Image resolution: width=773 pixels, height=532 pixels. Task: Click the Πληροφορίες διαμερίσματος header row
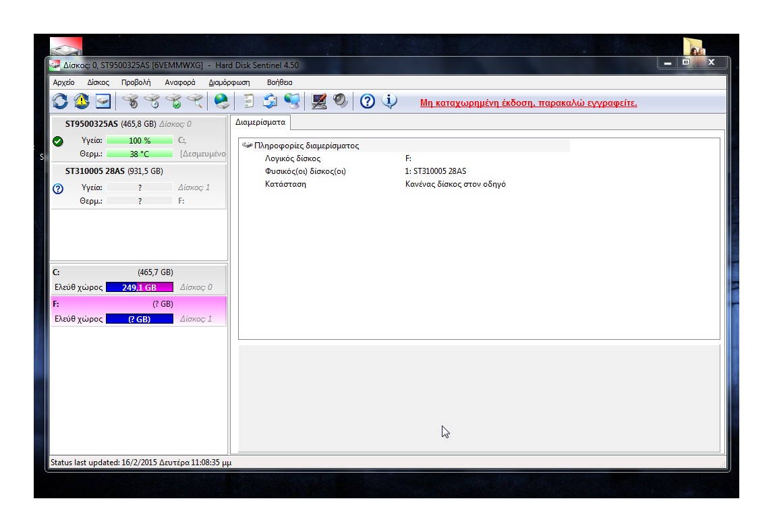coord(404,146)
